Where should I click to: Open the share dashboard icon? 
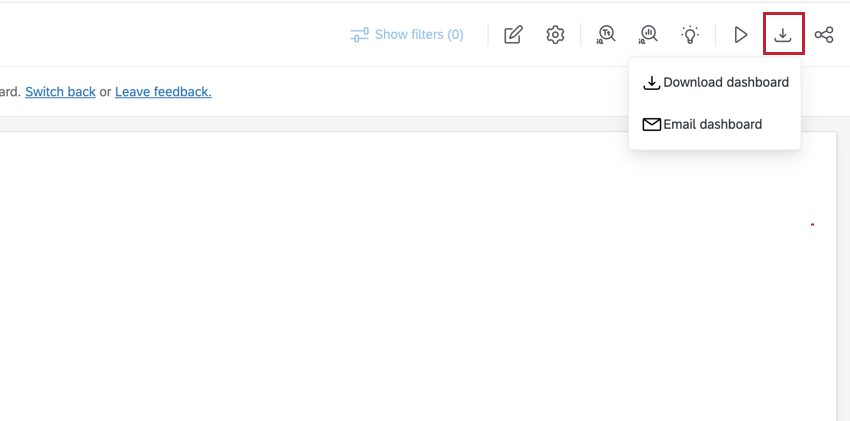tap(824, 35)
